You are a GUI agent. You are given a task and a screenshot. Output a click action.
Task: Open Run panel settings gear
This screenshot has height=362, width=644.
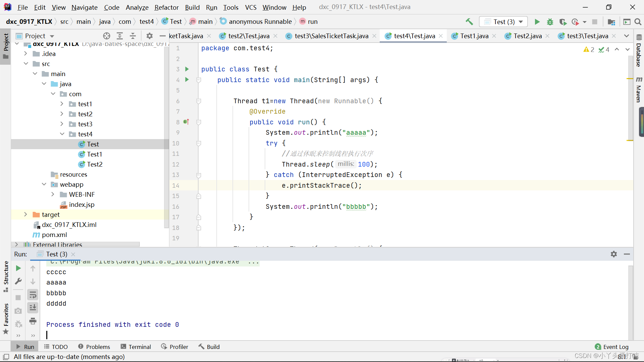(614, 254)
